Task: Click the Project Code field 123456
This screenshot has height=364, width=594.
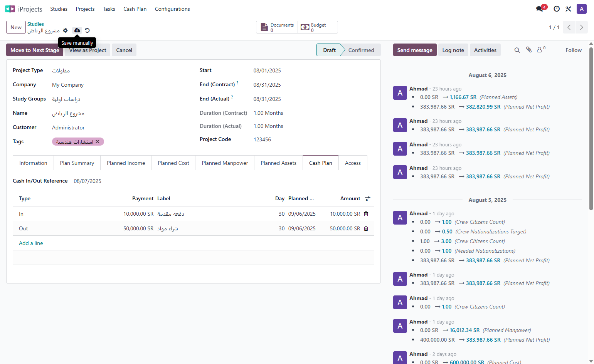Action: [262, 139]
